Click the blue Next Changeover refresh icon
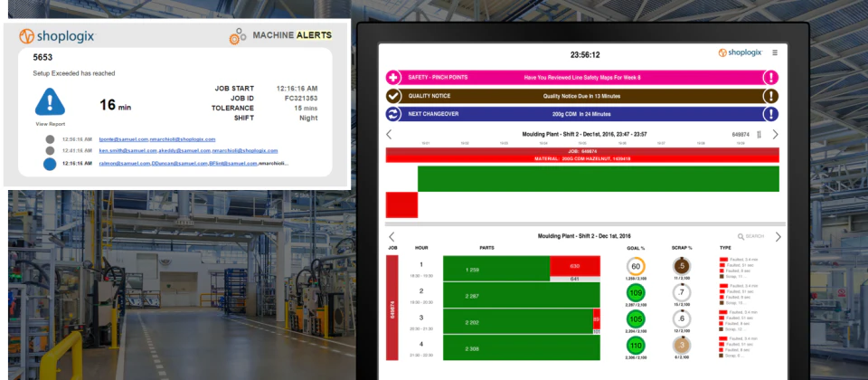Image resolution: width=868 pixels, height=380 pixels. tap(392, 114)
